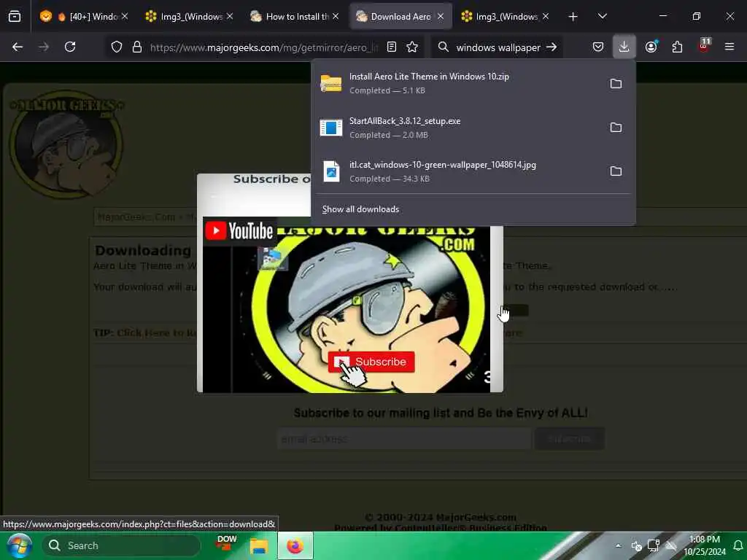Bookmark this page with star icon

click(x=412, y=47)
